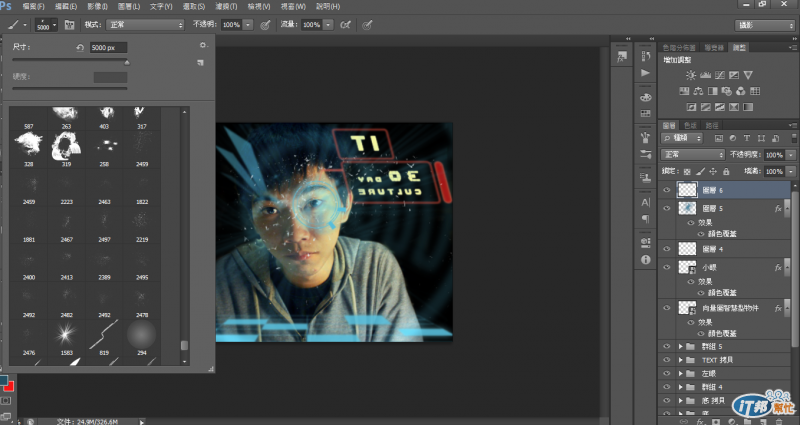Add Color Balance scales icon
Screen dimensions: 800x425
coord(698,91)
